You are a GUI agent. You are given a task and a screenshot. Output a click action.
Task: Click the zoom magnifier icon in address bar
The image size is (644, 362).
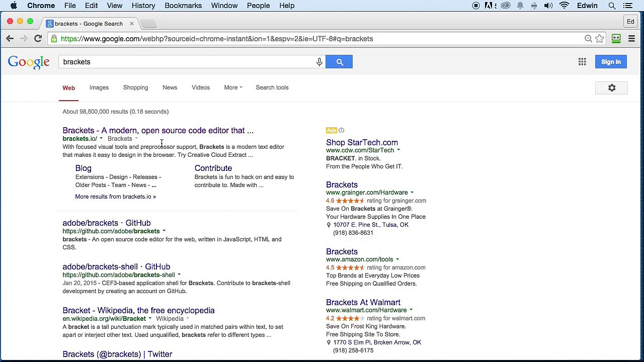coord(588,39)
